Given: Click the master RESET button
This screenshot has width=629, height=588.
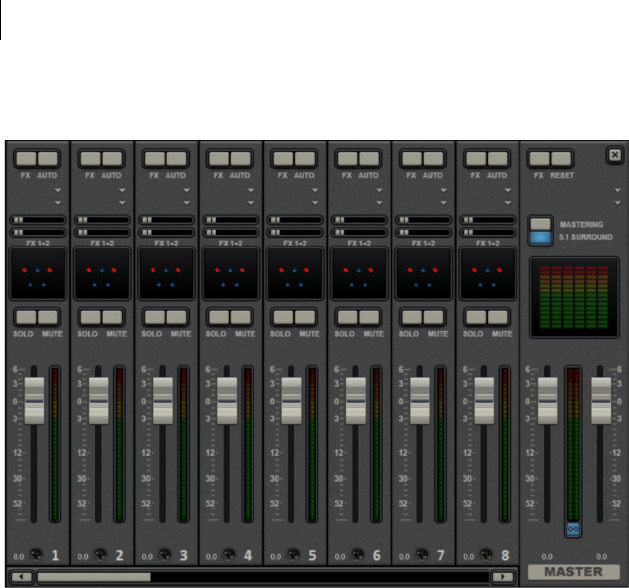Looking at the screenshot, I should point(561,158).
